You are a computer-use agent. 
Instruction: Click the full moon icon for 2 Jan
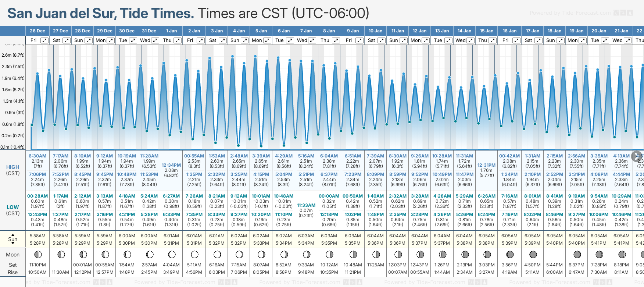click(x=194, y=255)
